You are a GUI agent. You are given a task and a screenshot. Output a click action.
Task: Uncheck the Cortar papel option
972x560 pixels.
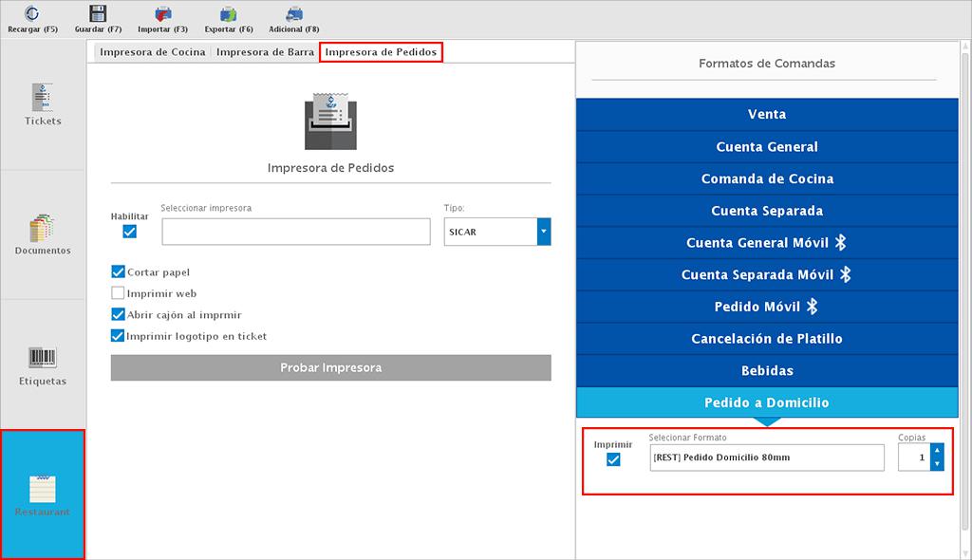[119, 272]
